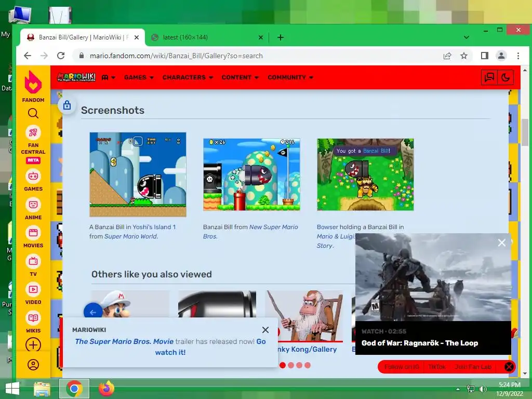Follow the New Super Mario Bros. caption link
The image size is (532, 399).
point(250,231)
